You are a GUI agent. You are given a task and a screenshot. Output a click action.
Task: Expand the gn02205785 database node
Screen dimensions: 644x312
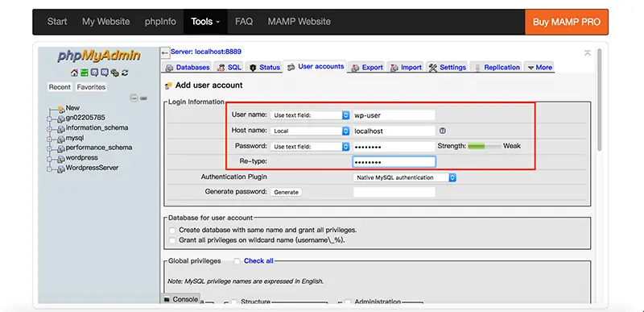tap(49, 119)
